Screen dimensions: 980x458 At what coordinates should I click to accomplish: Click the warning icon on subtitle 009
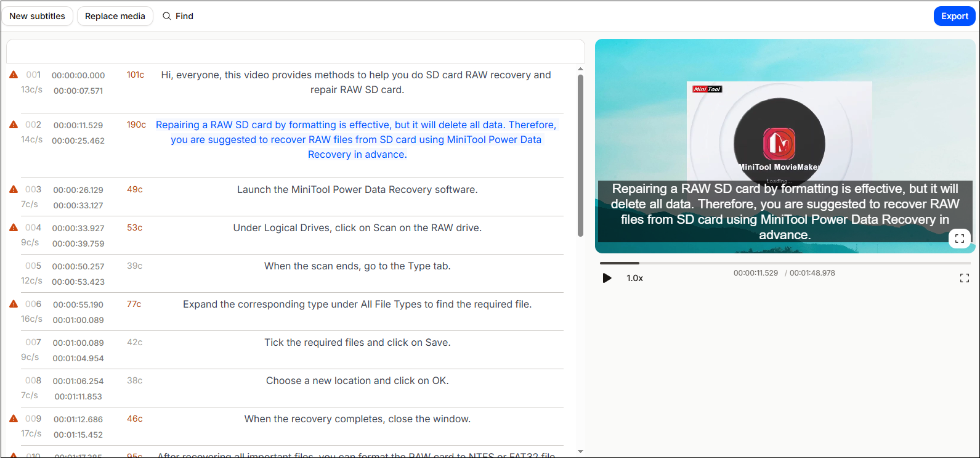[14, 419]
